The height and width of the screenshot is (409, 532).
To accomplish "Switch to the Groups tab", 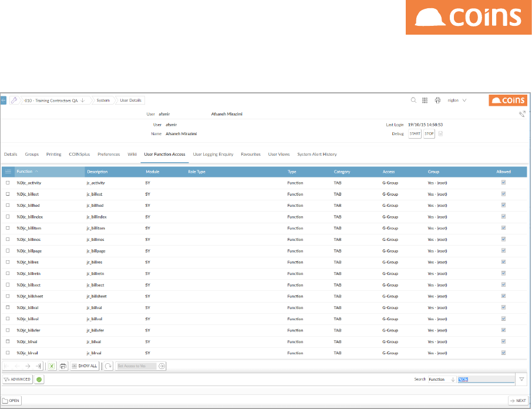I will tap(32, 154).
